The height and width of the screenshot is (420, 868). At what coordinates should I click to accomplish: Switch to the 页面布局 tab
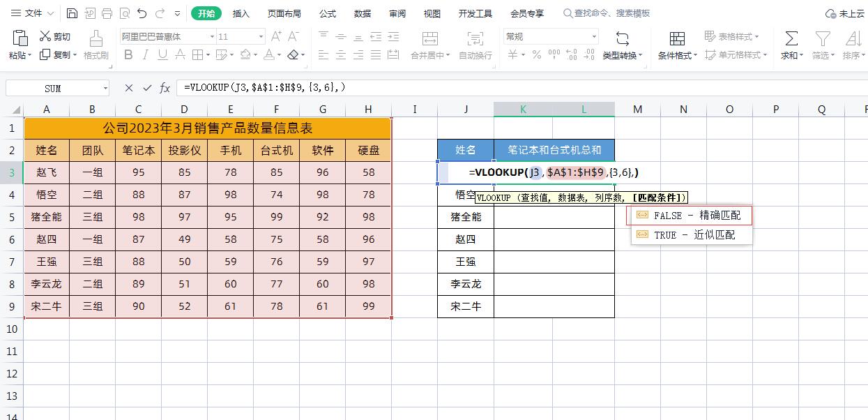pyautogui.click(x=284, y=13)
